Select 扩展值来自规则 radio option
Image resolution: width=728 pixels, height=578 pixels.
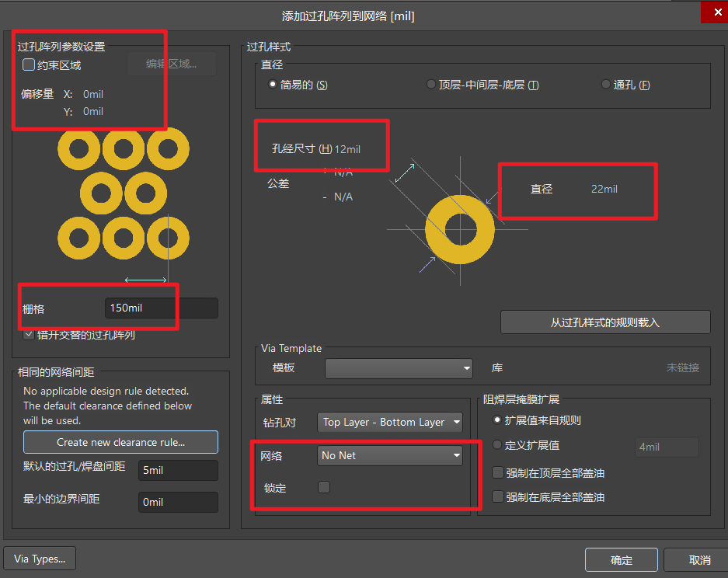click(x=497, y=420)
